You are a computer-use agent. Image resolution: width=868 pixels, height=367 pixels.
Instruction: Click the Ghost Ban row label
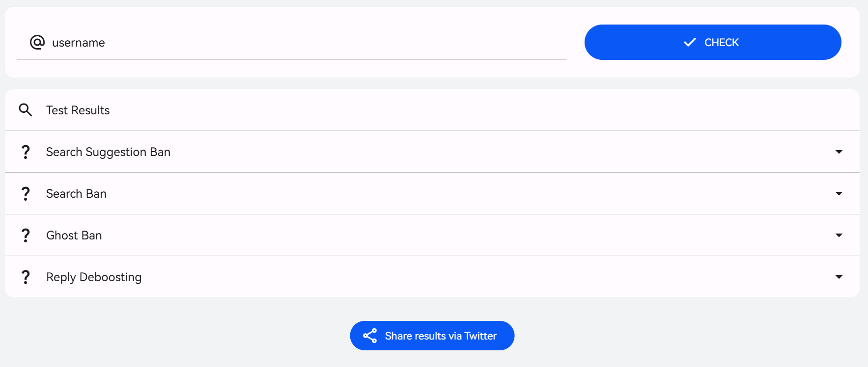click(x=74, y=235)
